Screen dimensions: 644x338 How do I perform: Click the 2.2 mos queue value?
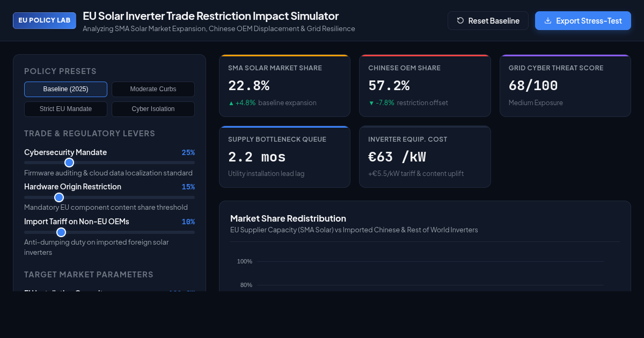257,157
